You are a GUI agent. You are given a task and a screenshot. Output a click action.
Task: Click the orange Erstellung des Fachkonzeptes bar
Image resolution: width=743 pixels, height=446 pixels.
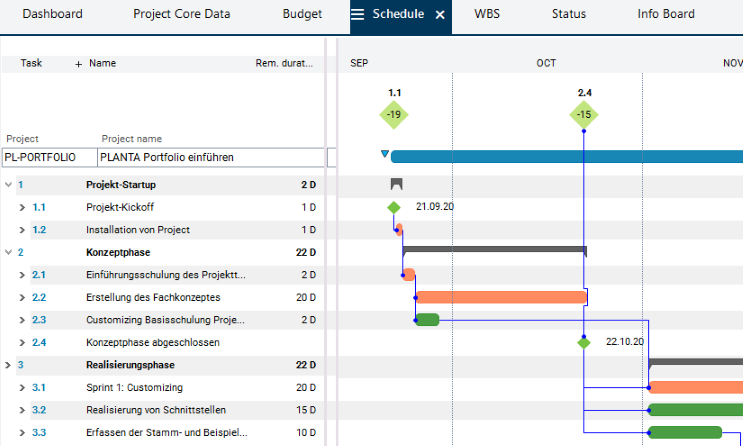click(x=500, y=297)
